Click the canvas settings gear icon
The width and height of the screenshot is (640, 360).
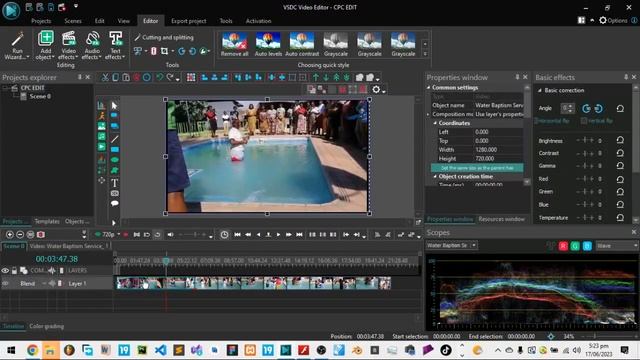(376, 89)
